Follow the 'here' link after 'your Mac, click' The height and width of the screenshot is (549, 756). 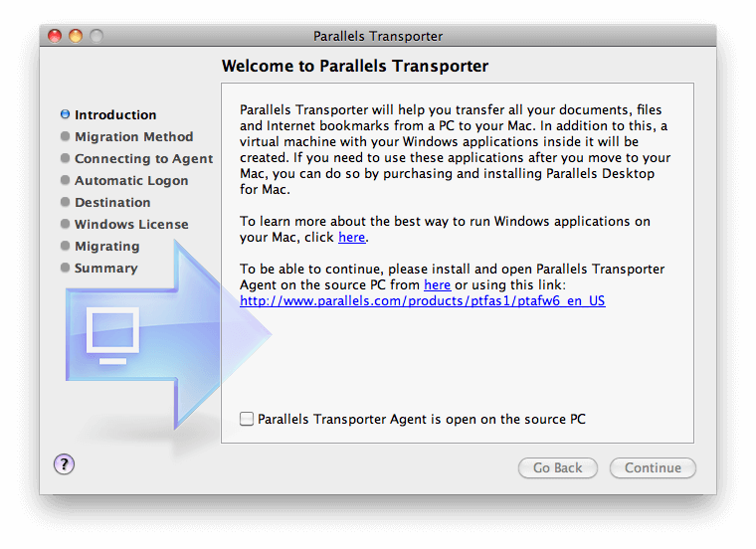(351, 237)
